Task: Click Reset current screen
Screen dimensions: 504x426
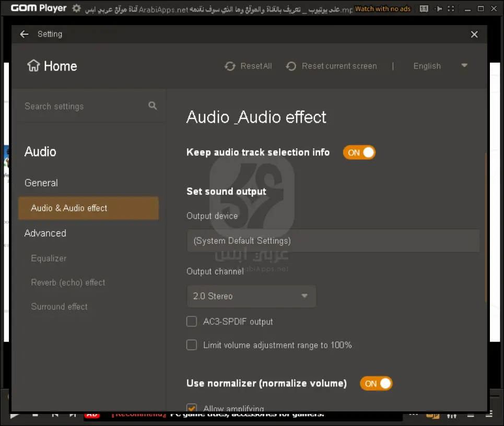Action: [332, 66]
